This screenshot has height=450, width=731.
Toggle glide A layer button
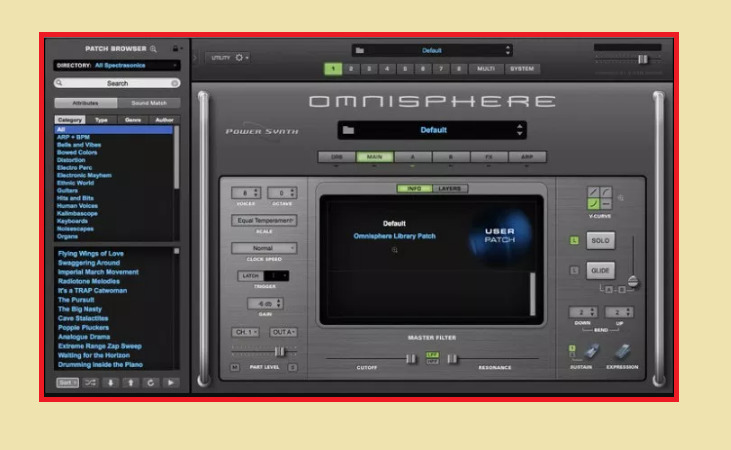pyautogui.click(x=609, y=290)
